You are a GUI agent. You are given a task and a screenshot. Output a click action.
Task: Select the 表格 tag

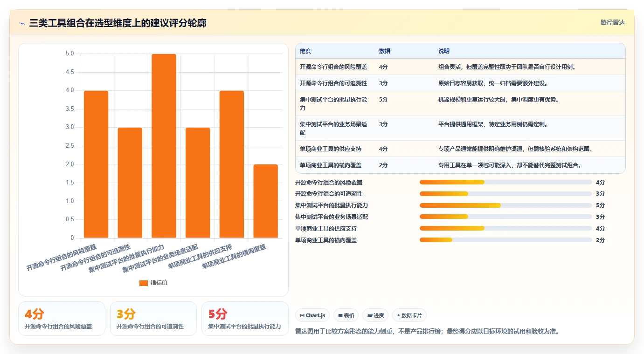(346, 315)
